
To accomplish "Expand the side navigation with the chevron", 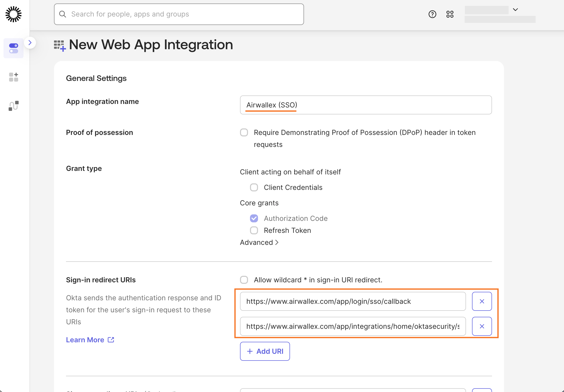I will pyautogui.click(x=30, y=43).
